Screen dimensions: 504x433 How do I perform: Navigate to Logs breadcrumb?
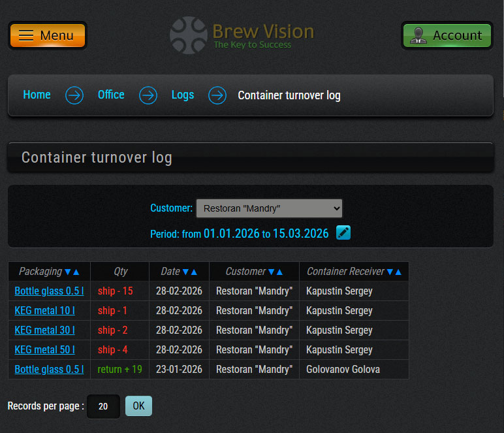point(183,95)
